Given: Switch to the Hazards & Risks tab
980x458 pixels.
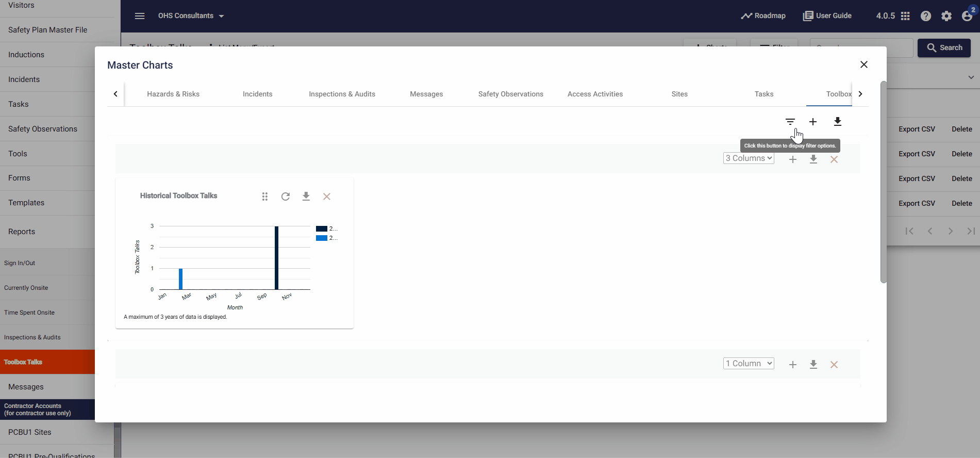Looking at the screenshot, I should coord(173,94).
